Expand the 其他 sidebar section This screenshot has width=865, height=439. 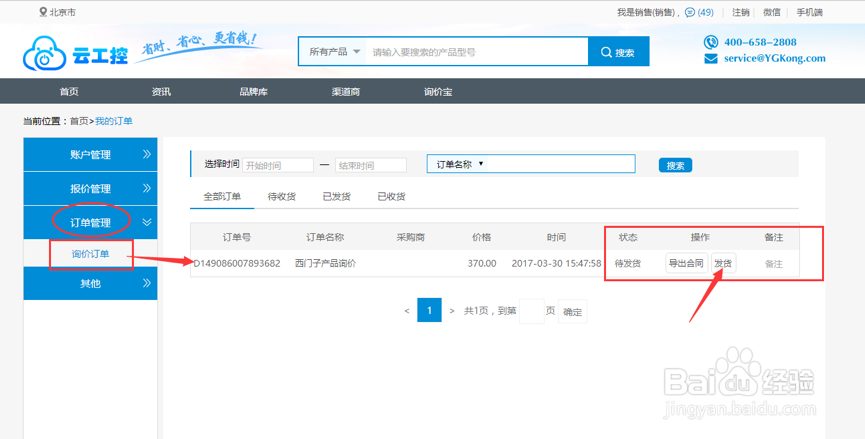pos(90,283)
